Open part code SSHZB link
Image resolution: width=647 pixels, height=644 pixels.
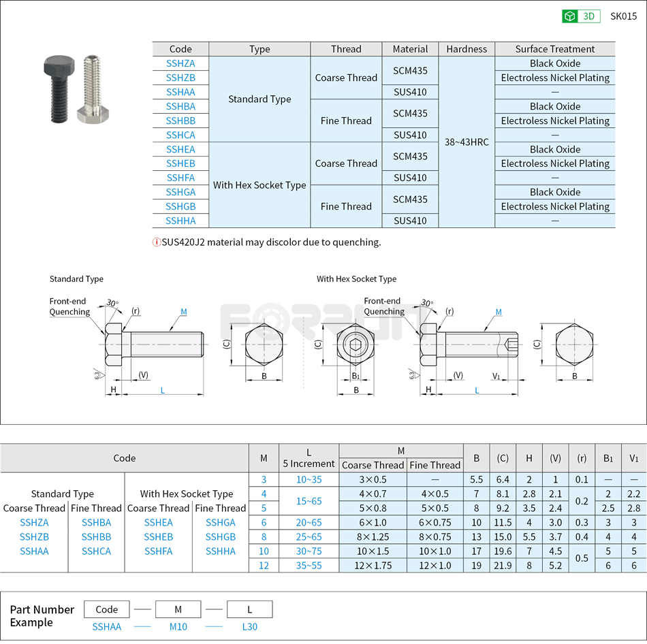click(180, 78)
